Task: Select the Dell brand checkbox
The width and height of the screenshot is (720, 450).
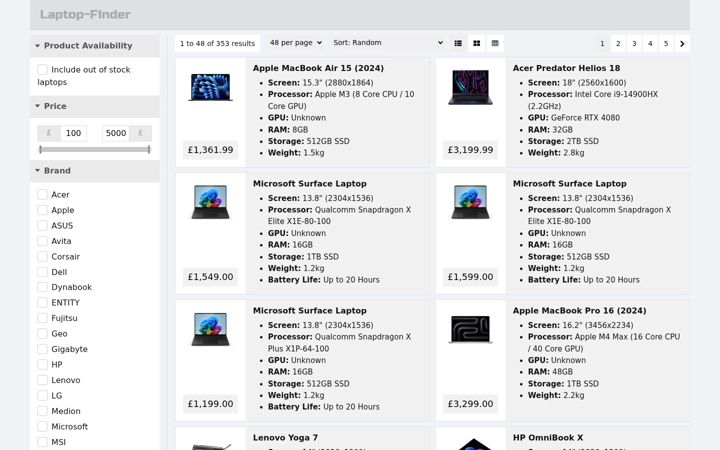Action: [42, 272]
